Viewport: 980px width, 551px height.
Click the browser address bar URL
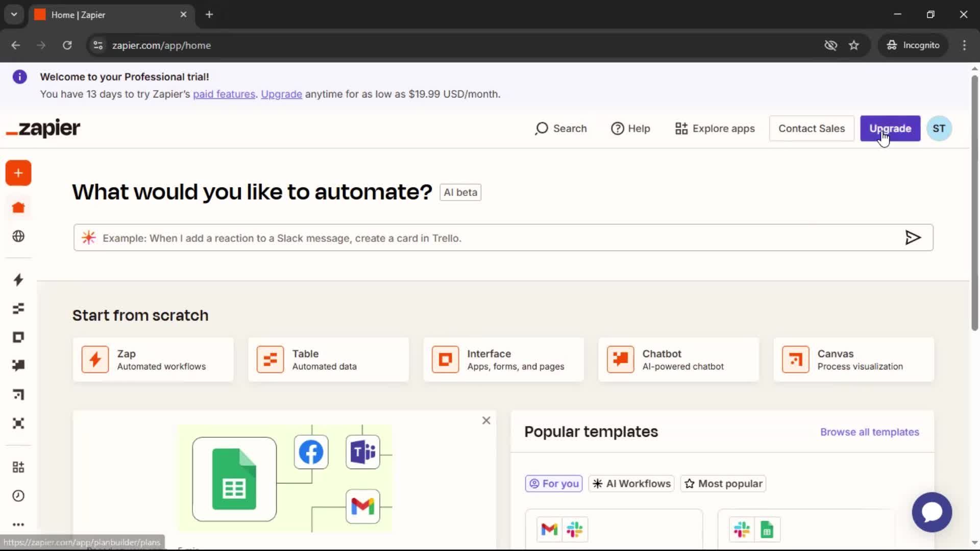click(161, 45)
